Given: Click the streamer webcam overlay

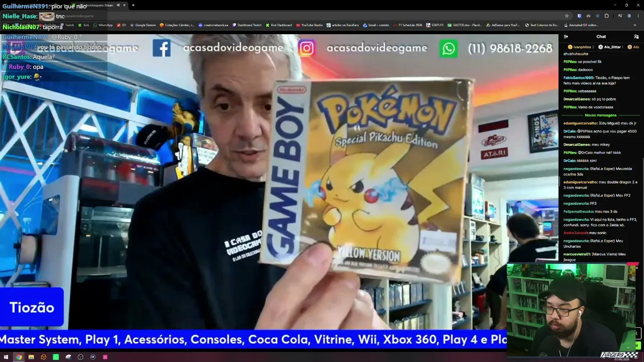Looking at the screenshot, I should [x=573, y=311].
